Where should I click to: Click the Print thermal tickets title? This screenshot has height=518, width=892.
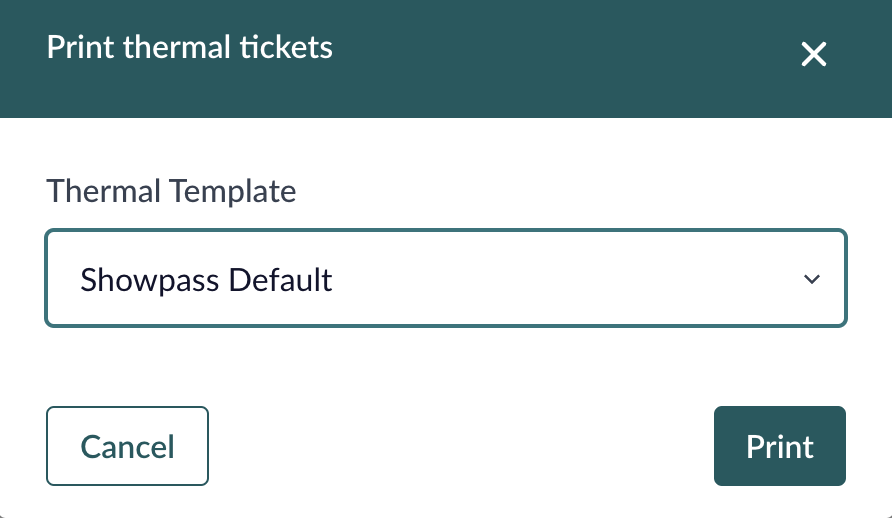point(189,47)
